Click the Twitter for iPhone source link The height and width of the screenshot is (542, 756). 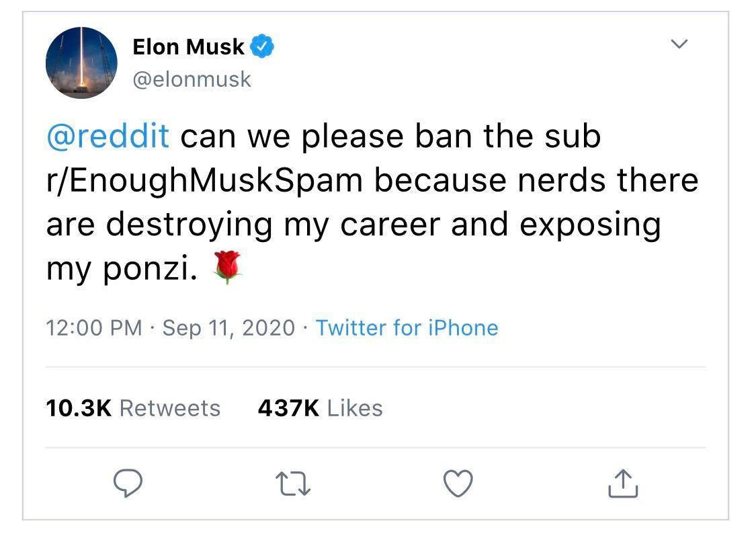click(407, 327)
